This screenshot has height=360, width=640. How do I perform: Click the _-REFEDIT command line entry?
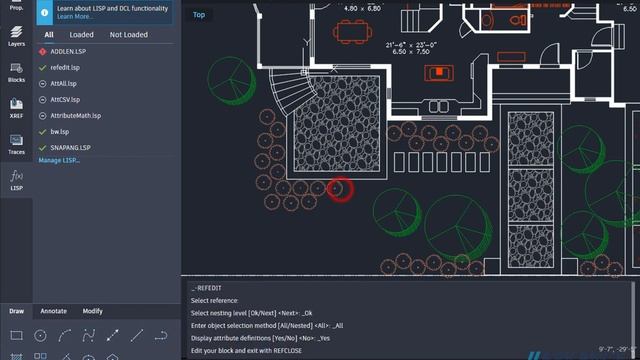206,288
